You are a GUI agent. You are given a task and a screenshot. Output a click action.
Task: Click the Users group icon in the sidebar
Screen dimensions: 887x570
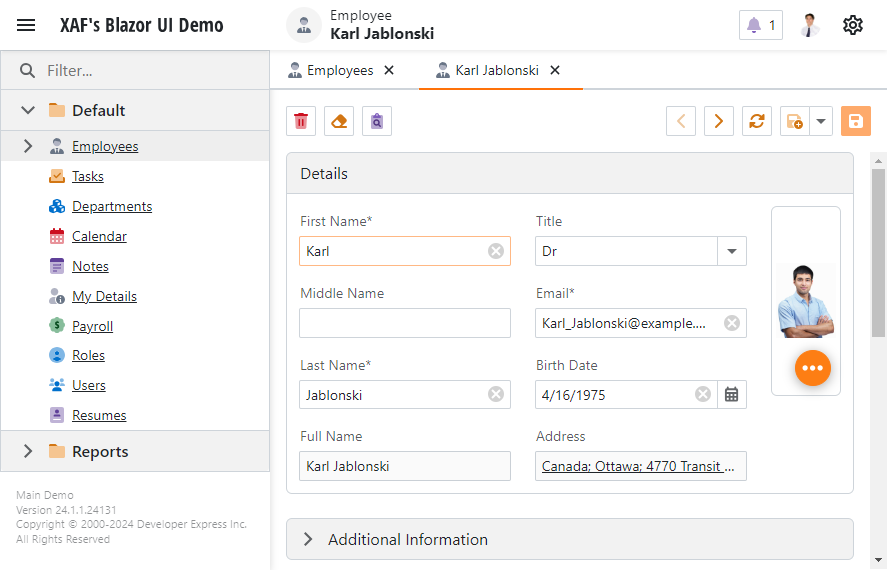click(x=57, y=385)
